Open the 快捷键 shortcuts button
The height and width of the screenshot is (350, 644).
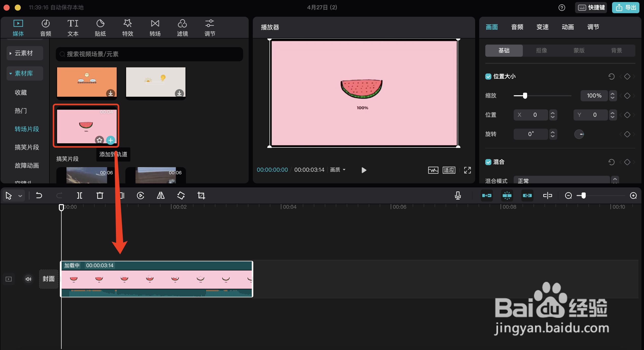(591, 8)
